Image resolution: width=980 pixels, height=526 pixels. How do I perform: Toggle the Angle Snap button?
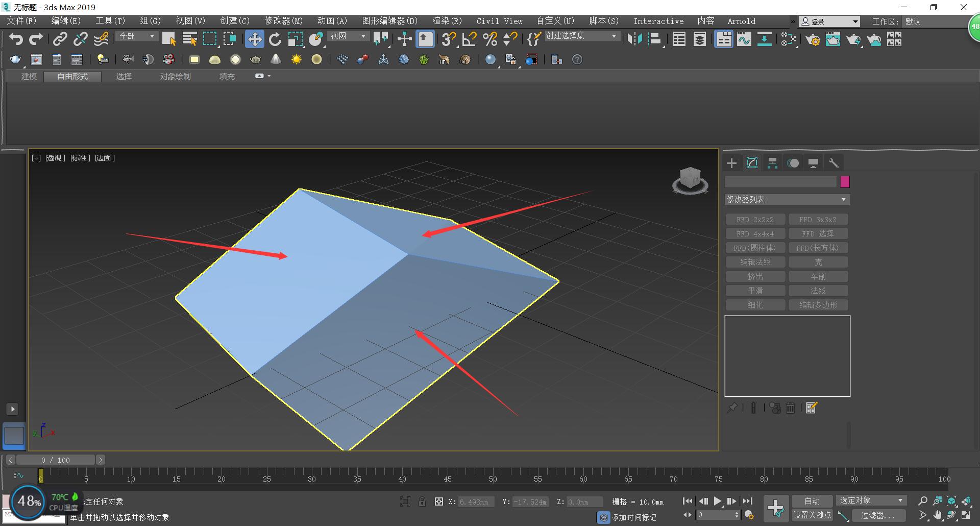[469, 39]
